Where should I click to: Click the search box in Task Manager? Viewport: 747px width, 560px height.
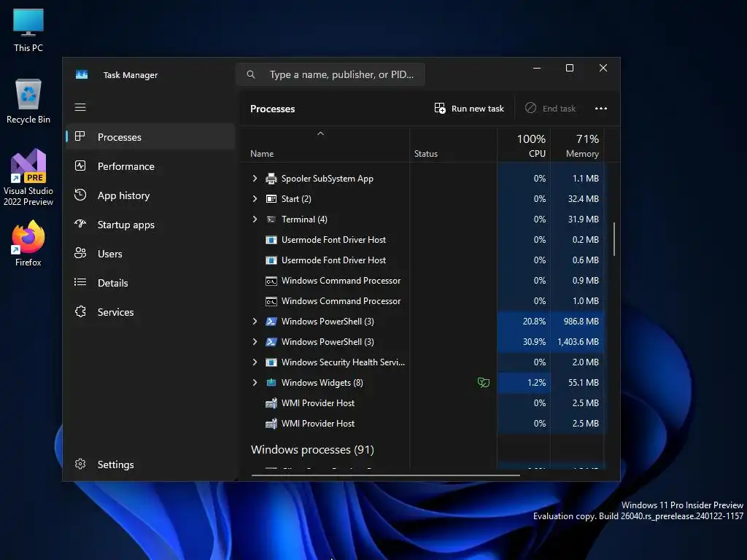pos(330,74)
